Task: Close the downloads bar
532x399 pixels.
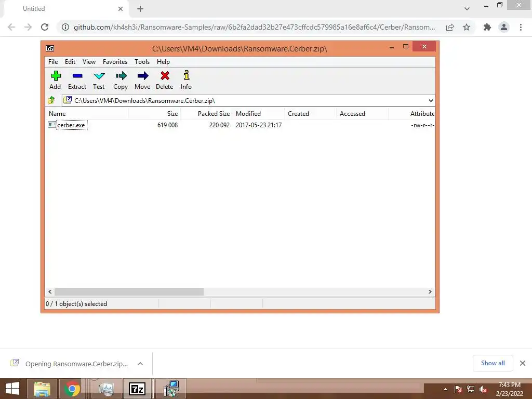Action: 523,363
